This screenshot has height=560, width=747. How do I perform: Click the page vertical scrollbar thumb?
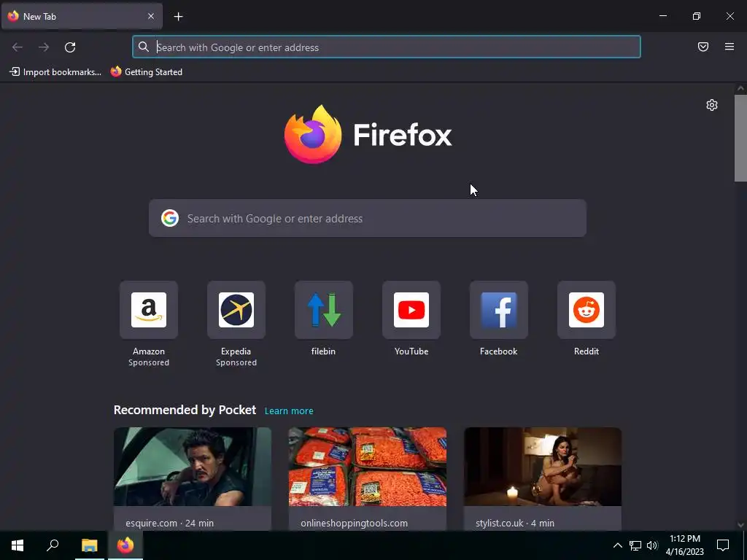click(x=740, y=138)
